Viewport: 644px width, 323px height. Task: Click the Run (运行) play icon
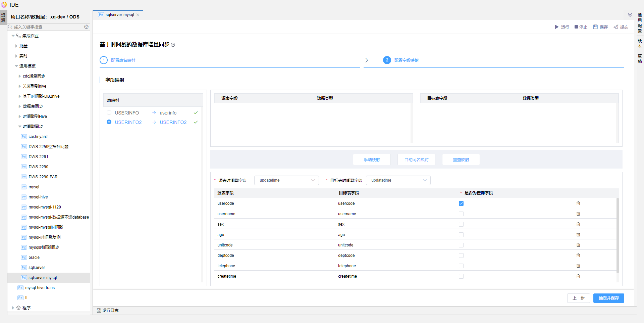point(557,27)
